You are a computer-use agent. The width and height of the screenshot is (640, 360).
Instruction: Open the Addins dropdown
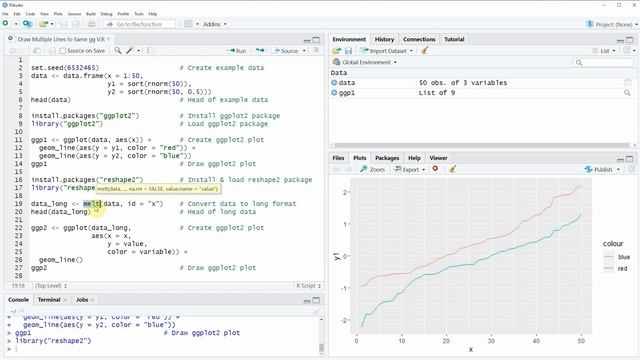coord(215,24)
